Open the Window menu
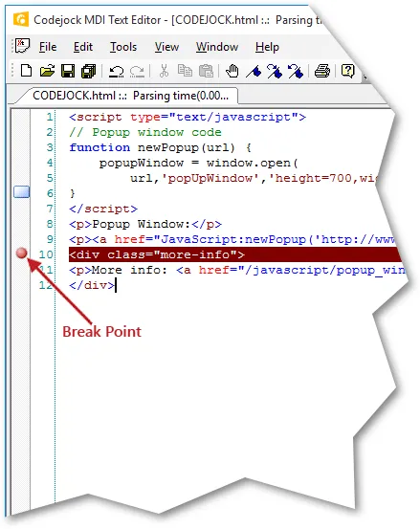Viewport: 420px width, 529px height. click(x=217, y=47)
